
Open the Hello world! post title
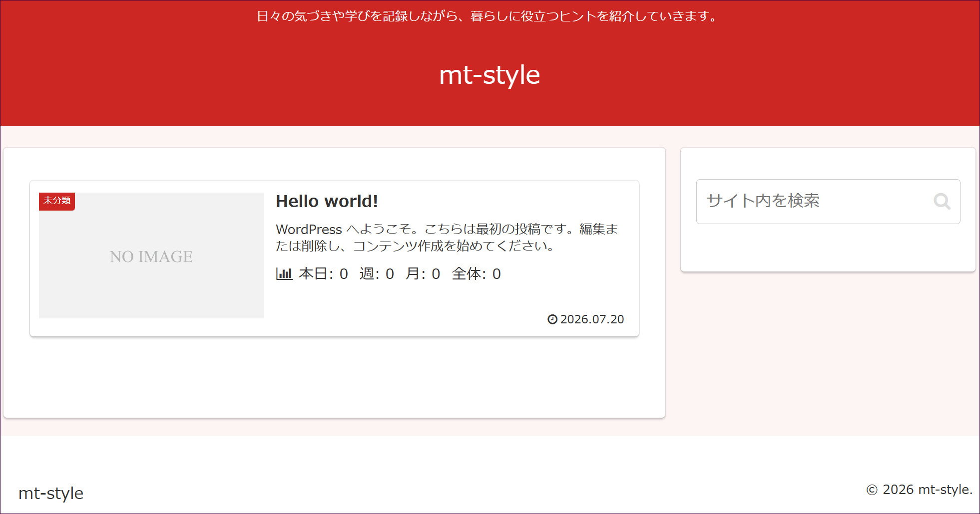click(327, 201)
